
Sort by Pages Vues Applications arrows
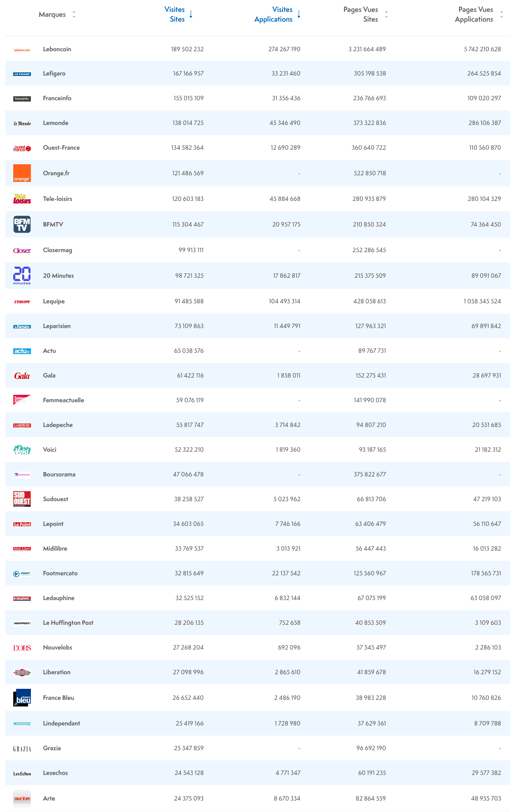pos(502,15)
